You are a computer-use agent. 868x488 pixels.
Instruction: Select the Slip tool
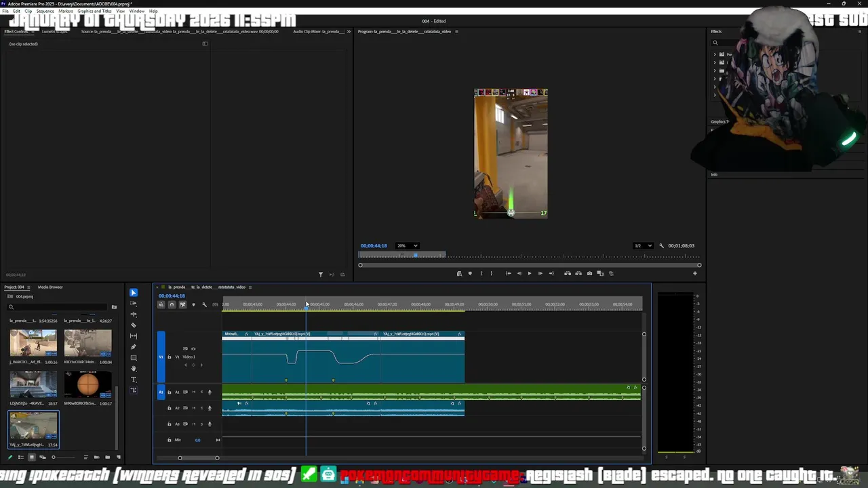point(133,336)
